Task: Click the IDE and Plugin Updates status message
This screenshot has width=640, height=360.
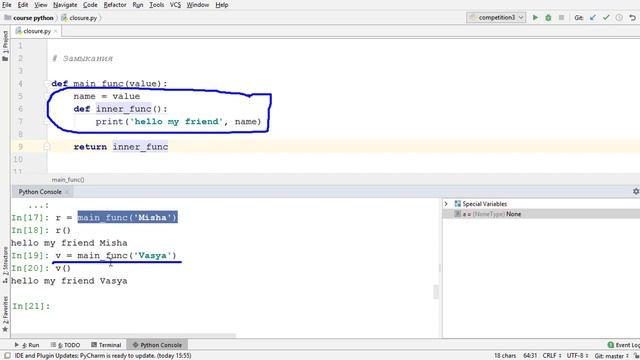Action: tap(103, 356)
